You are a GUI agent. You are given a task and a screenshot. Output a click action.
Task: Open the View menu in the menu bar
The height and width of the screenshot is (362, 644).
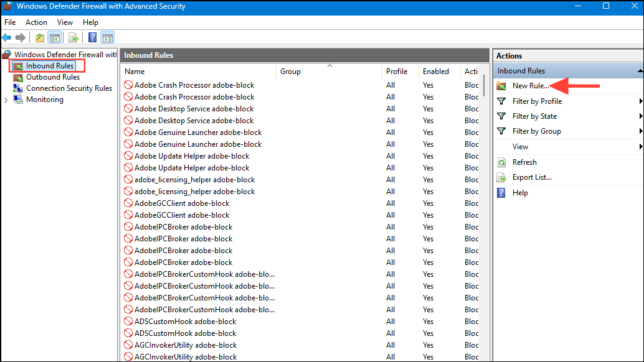coord(65,22)
